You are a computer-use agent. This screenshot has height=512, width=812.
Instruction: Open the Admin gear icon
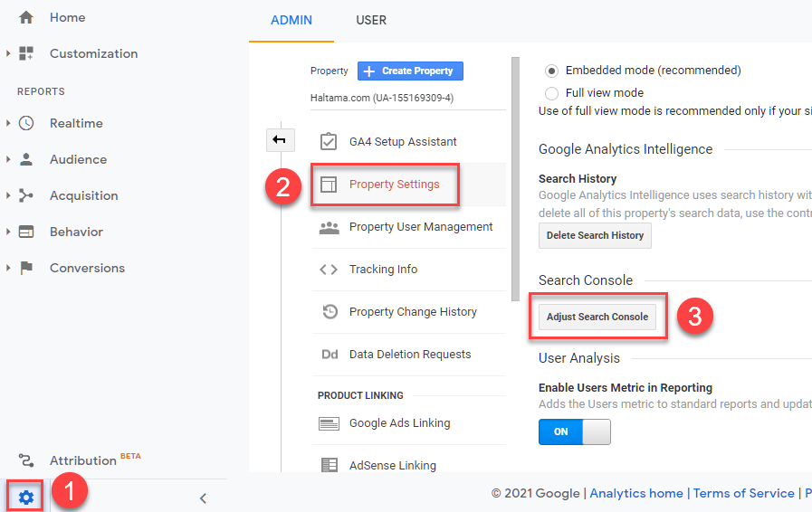(26, 498)
